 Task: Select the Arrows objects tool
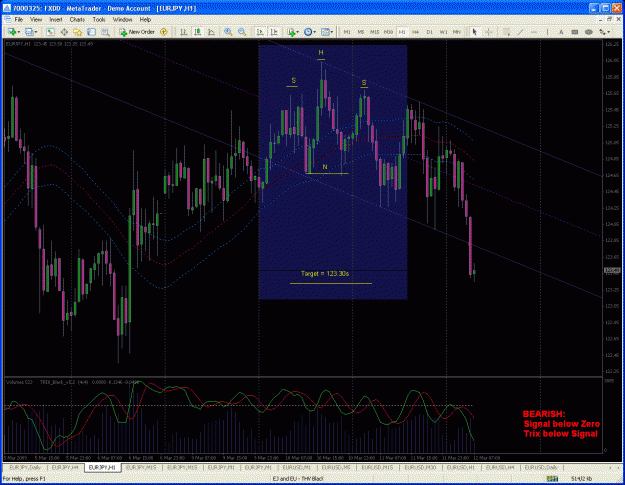[x=603, y=32]
